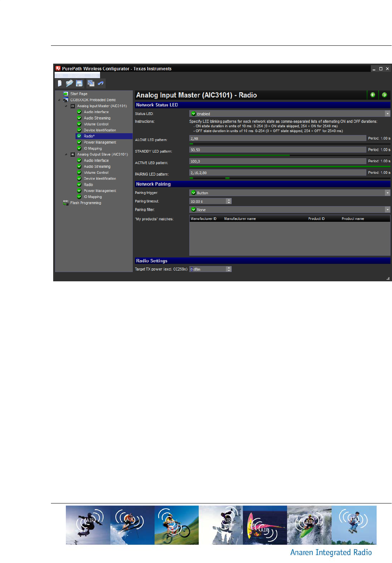This screenshot has height=563, width=392.
Task: Sort by the Product name column header
Action: click(x=353, y=219)
